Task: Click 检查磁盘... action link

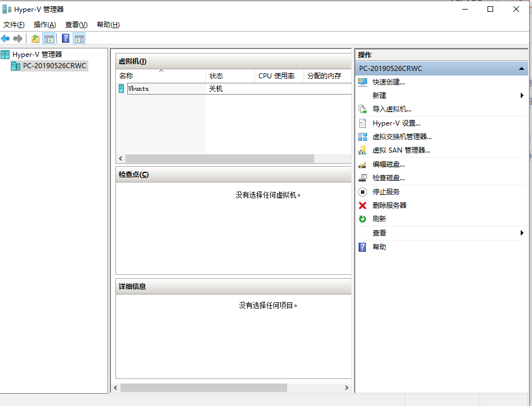Action: (388, 178)
